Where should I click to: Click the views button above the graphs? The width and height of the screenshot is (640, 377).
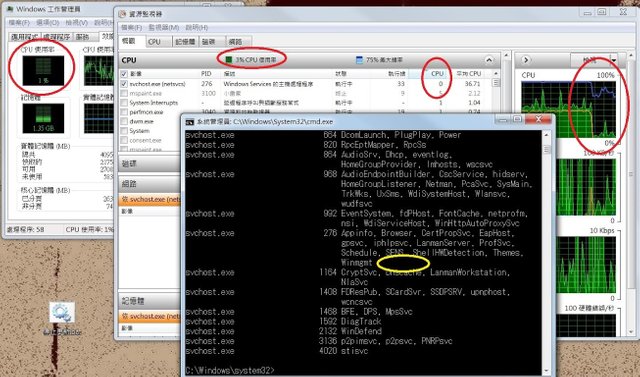(590, 60)
